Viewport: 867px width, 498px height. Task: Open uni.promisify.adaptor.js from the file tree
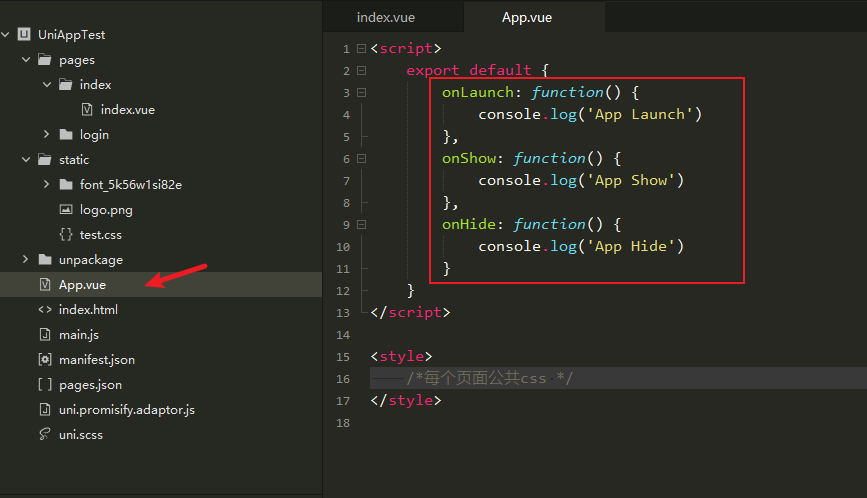(127, 410)
